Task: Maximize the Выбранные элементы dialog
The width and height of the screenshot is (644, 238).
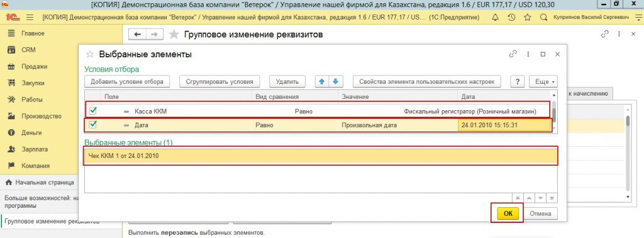Action: 543,54
